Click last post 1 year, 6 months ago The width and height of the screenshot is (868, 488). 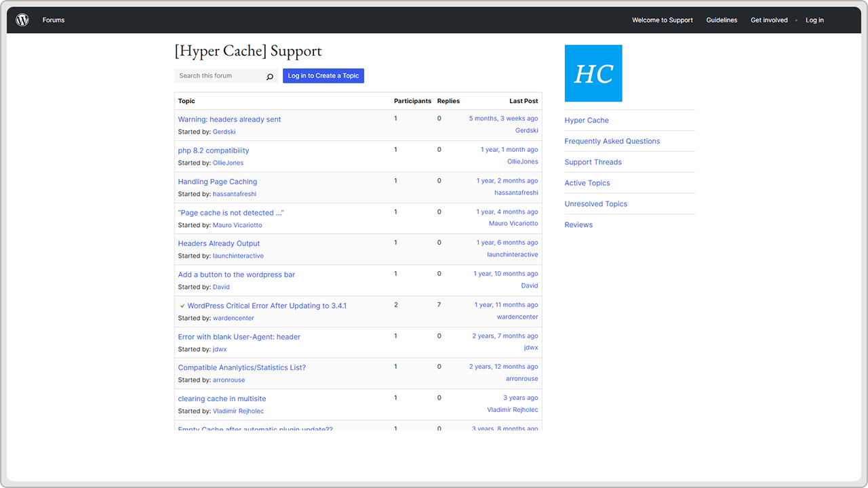tap(507, 243)
